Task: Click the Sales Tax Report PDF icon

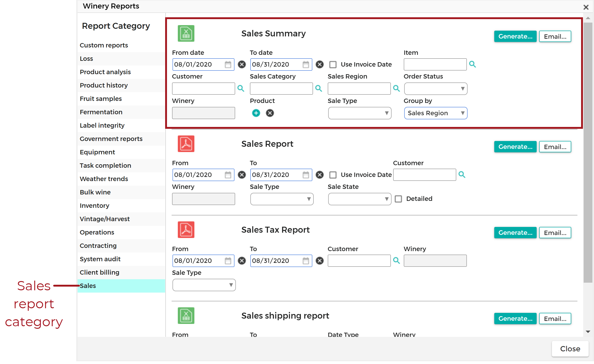Action: click(186, 230)
